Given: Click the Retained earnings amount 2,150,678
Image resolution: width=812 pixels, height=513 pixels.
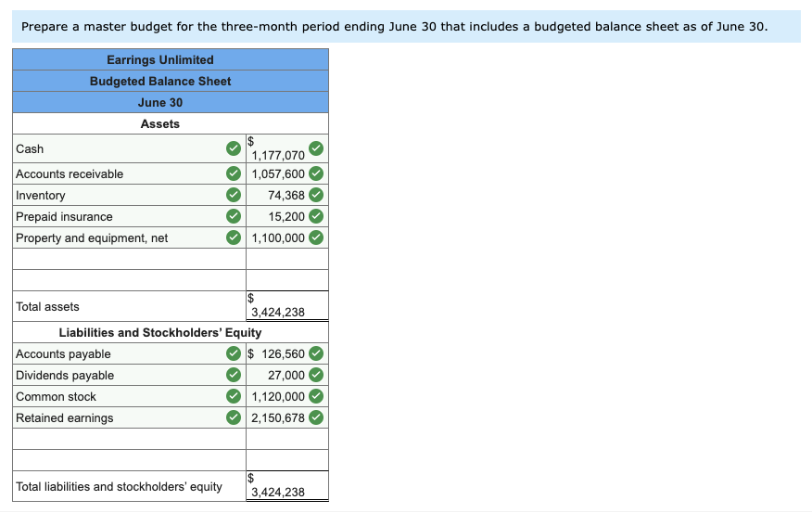Looking at the screenshot, I should tap(287, 417).
